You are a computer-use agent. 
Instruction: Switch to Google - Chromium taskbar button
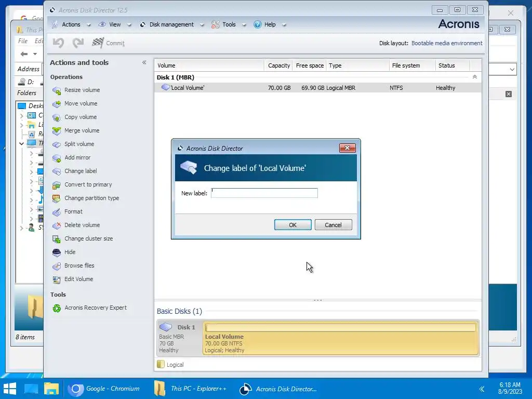[104, 389]
